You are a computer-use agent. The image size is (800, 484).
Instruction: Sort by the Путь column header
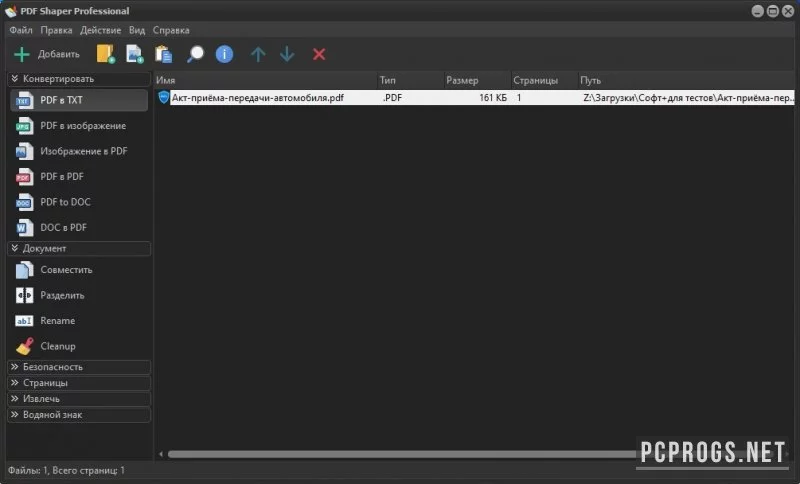tap(686, 80)
